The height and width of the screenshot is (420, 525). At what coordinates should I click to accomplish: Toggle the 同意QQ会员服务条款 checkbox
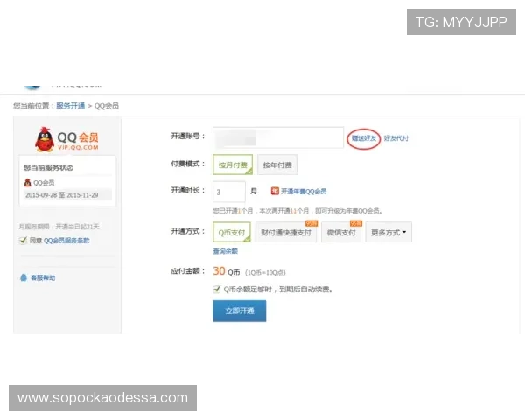click(x=23, y=240)
